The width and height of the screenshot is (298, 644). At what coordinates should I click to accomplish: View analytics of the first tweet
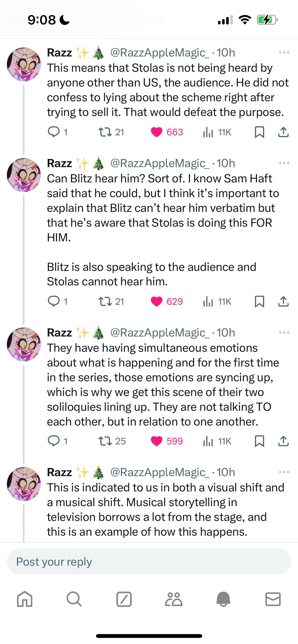click(208, 132)
